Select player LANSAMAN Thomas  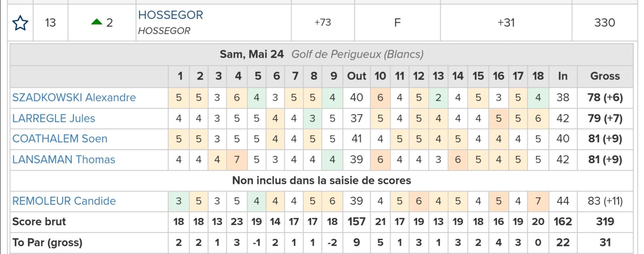click(x=64, y=160)
